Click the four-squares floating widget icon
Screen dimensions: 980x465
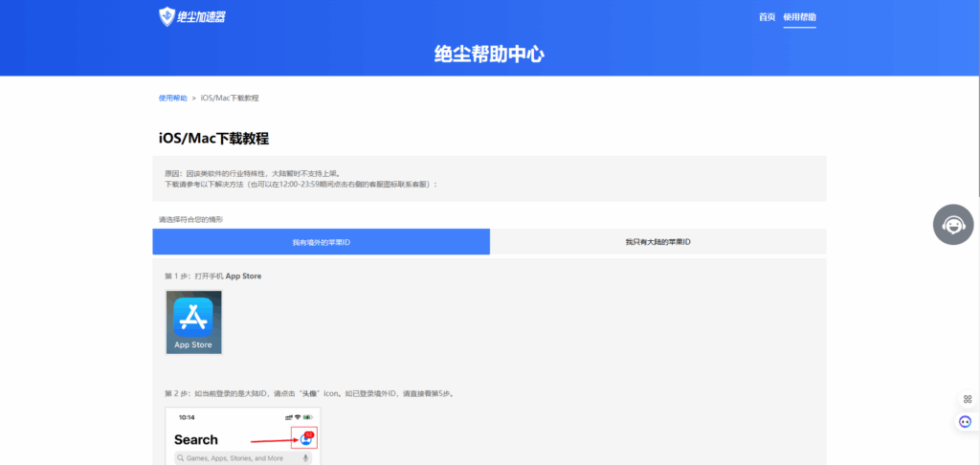[966, 399]
